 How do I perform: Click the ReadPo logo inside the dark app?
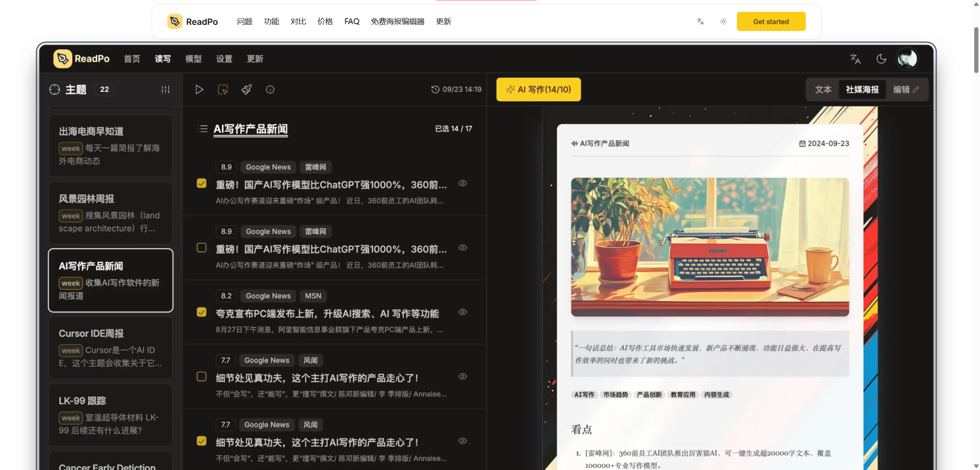coord(81,59)
